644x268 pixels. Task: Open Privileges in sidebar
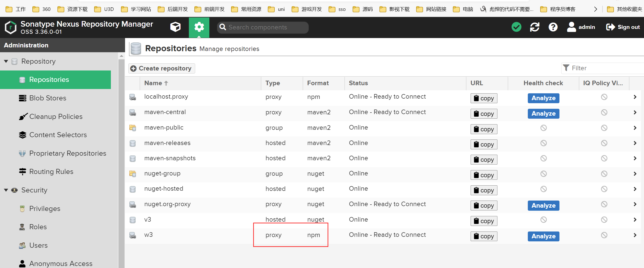(x=45, y=209)
